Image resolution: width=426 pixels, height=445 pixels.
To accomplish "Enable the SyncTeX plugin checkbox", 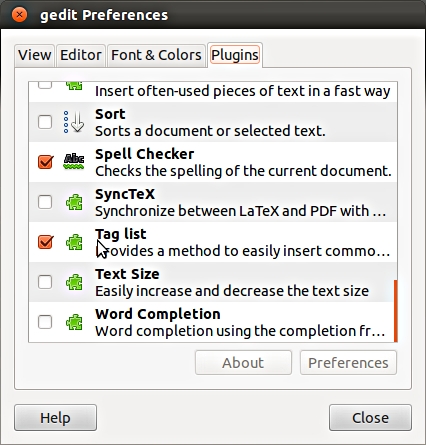I will pyautogui.click(x=45, y=202).
